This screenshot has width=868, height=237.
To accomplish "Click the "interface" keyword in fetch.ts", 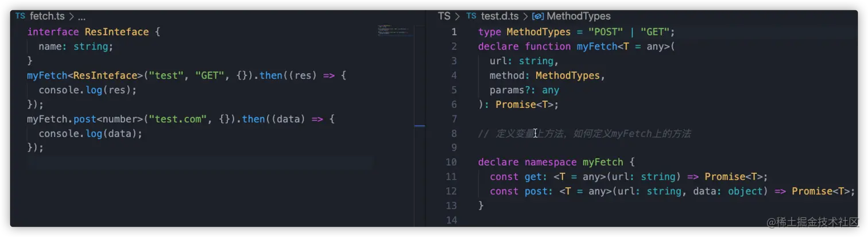I will pos(53,32).
